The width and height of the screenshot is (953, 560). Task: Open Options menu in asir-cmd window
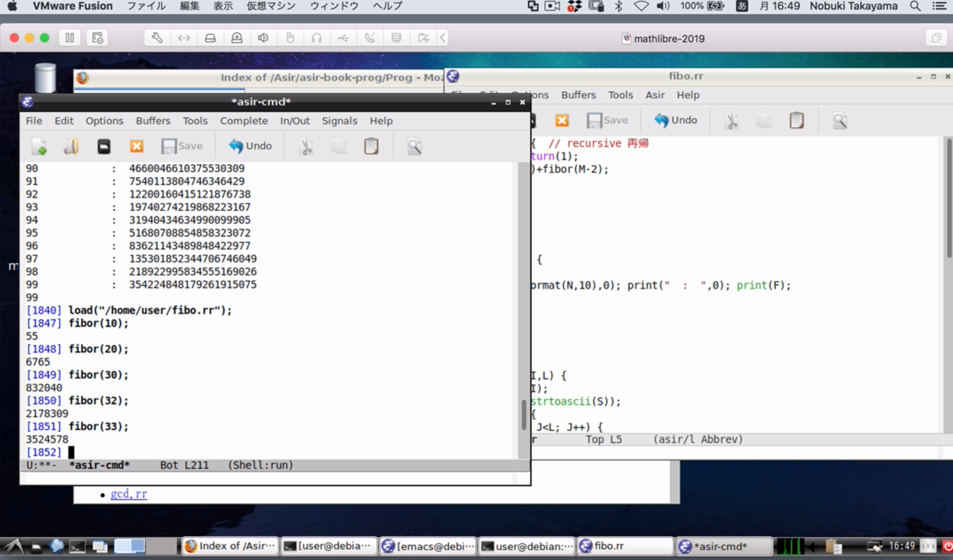pyautogui.click(x=104, y=121)
